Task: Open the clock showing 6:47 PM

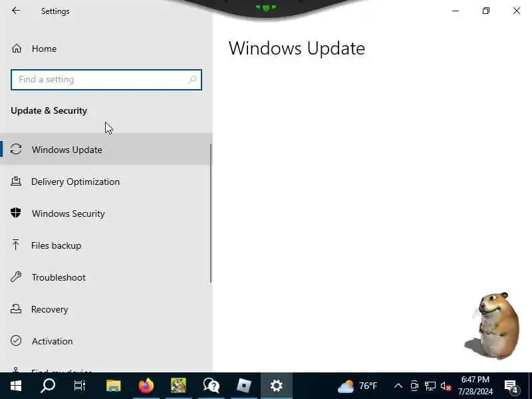Action: 475,386
